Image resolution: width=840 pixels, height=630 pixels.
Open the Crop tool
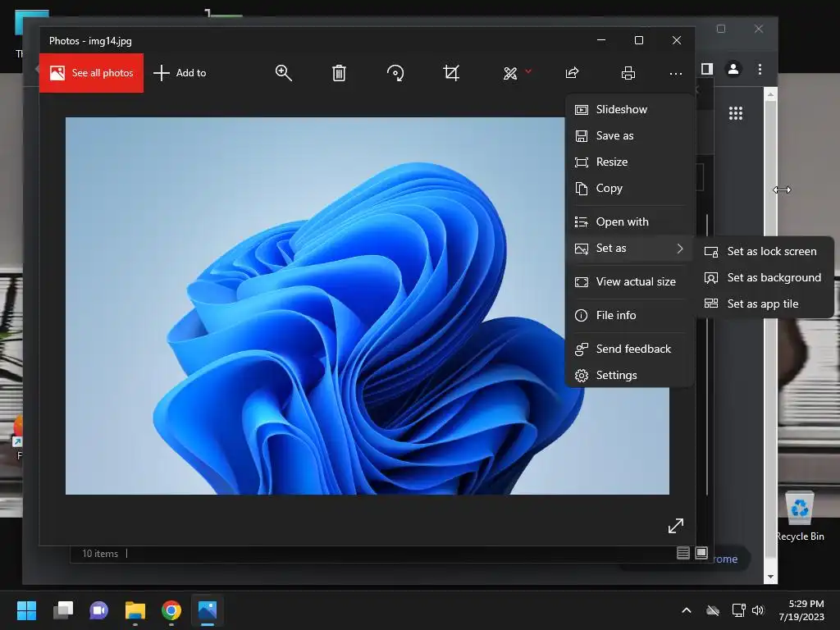pos(451,73)
